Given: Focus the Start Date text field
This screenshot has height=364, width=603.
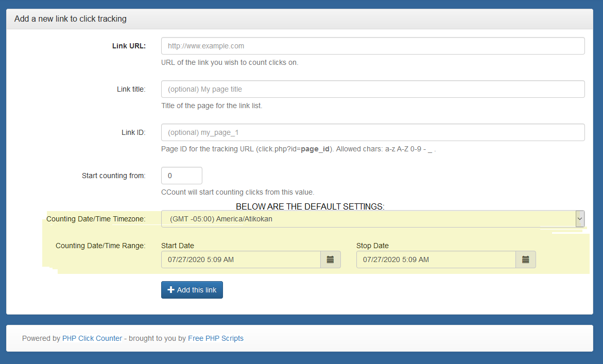Looking at the screenshot, I should (241, 259).
